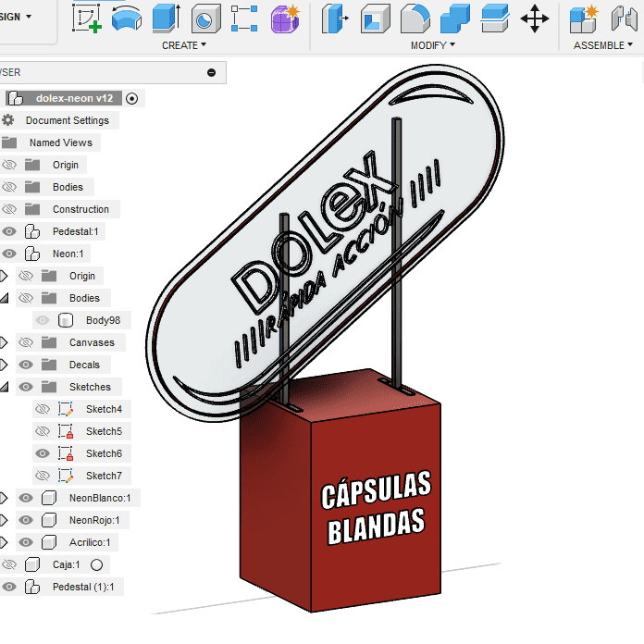This screenshot has height=644, width=644.
Task: Expand the NeonBlanco:1 component
Action: [4, 498]
